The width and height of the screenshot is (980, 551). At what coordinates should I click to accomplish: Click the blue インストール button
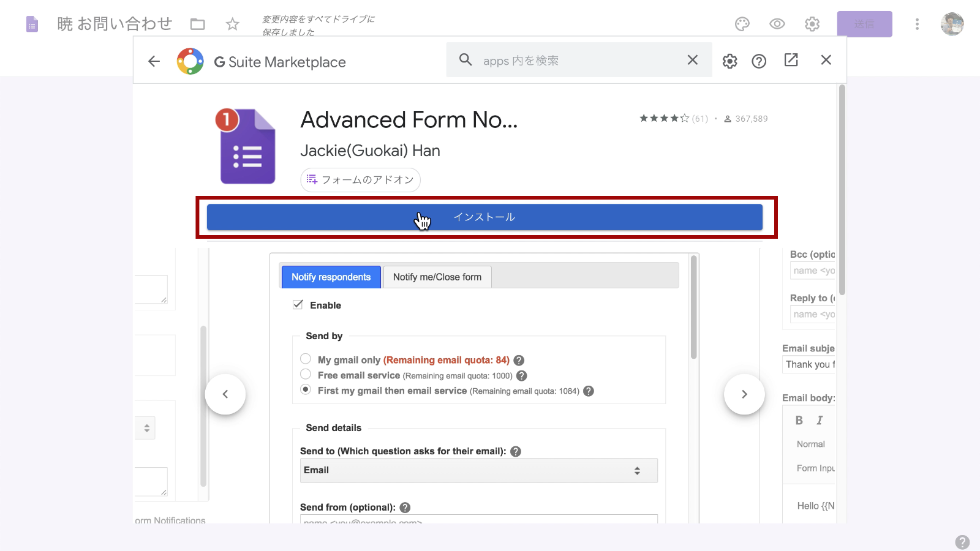coord(484,217)
